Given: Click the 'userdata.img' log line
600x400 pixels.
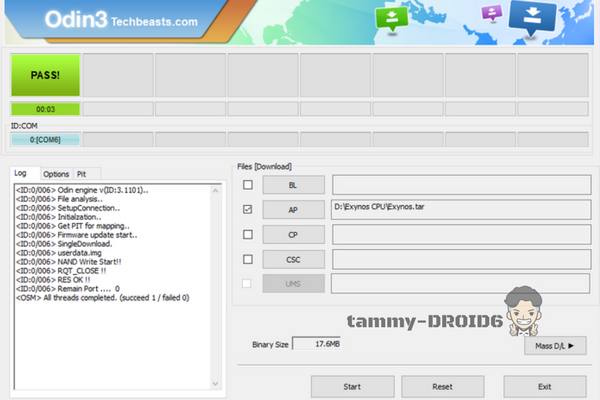Looking at the screenshot, I should pos(59,253).
